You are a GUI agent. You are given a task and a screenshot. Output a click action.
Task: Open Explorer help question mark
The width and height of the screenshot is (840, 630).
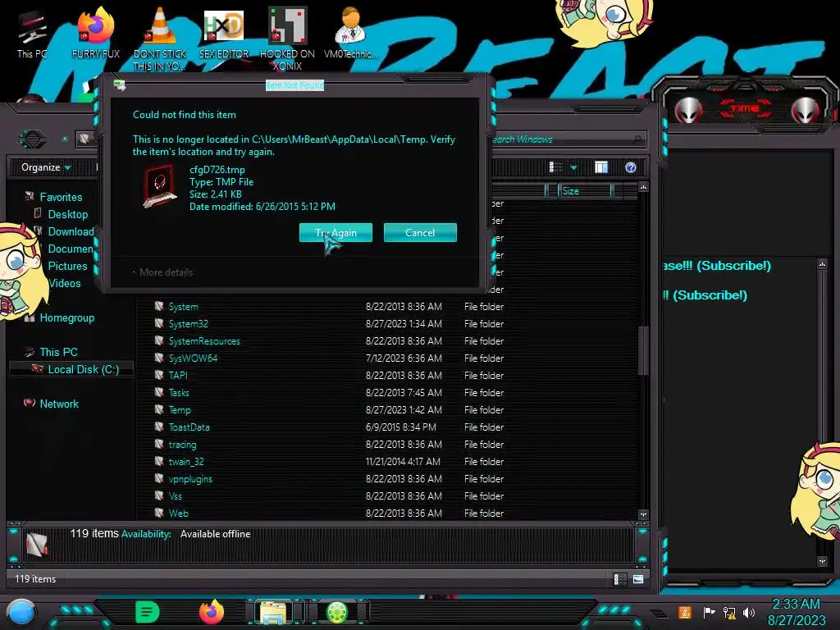point(631,167)
